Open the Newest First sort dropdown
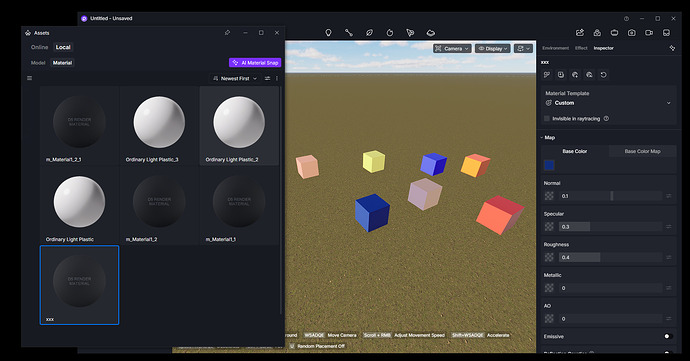 tap(235, 78)
